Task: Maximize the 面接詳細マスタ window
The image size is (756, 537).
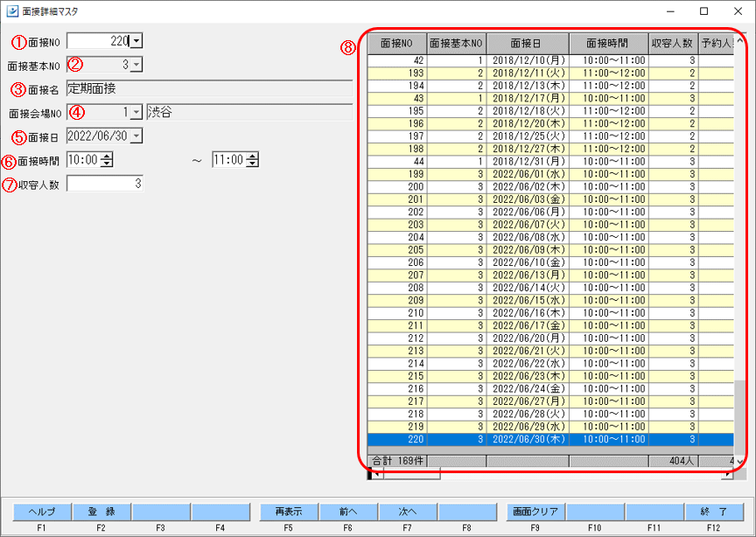Action: (703, 11)
